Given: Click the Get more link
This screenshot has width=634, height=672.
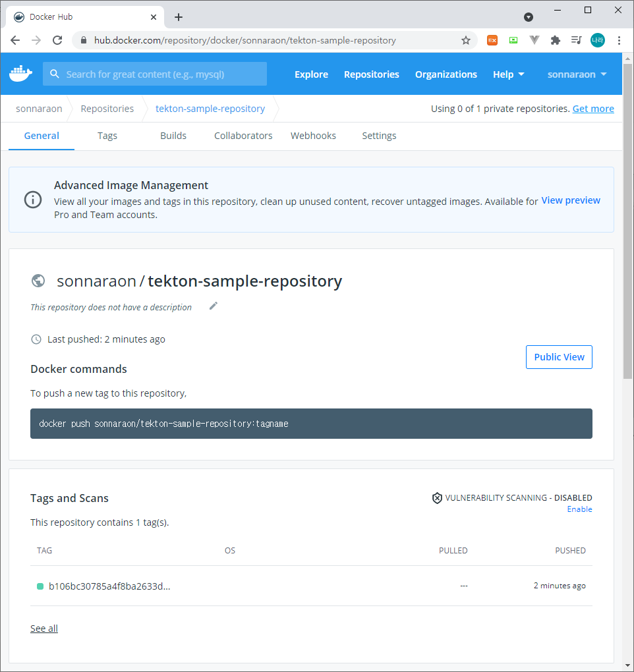Looking at the screenshot, I should point(593,109).
